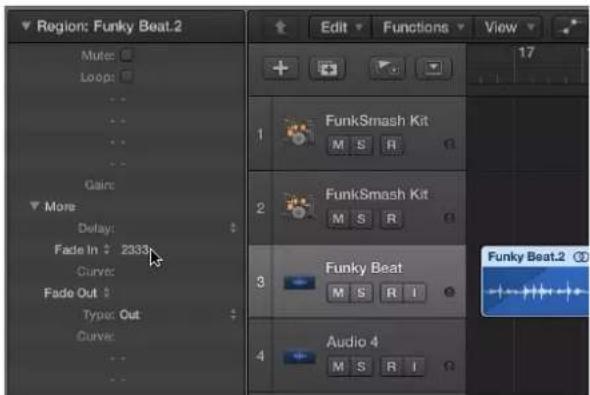Image resolution: width=590 pixels, height=395 pixels.
Task: Click the Fade In value 2333
Action: point(135,250)
